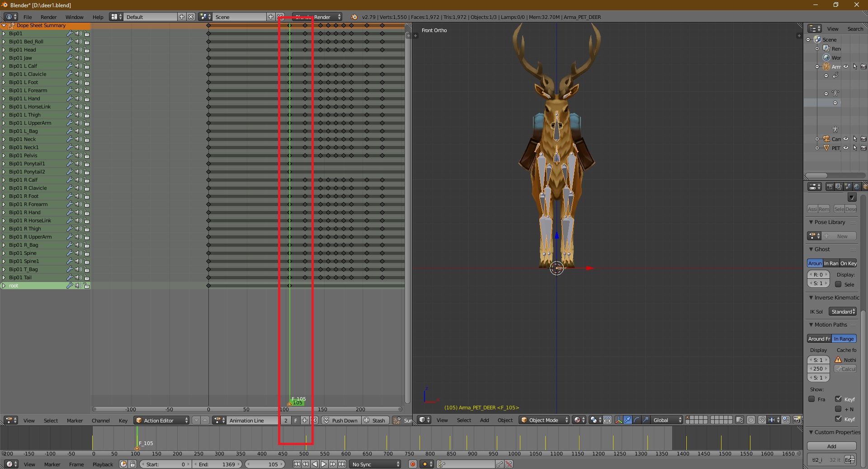868x469 pixels.
Task: Open the Object Mode dropdown
Action: coord(544,420)
